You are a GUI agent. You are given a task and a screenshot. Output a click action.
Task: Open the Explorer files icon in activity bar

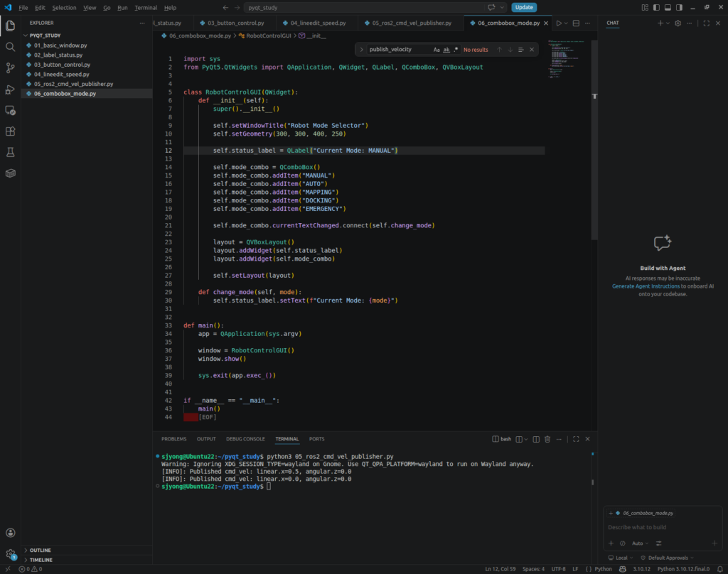pyautogui.click(x=10, y=26)
